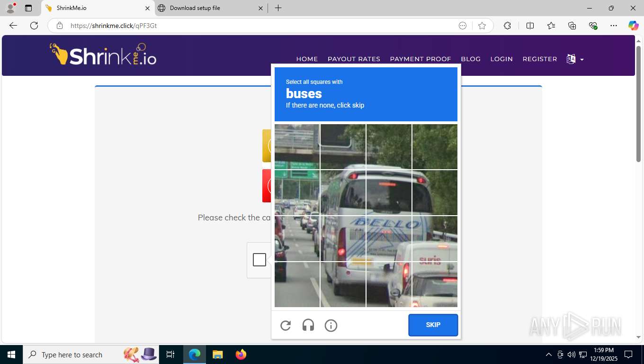
Task: Click the address bar URL field
Action: coord(259,26)
